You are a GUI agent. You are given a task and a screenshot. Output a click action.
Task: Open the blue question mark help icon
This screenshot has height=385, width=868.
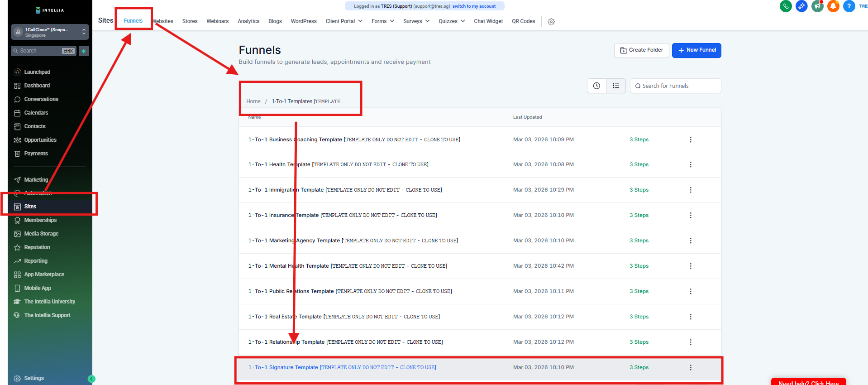849,6
